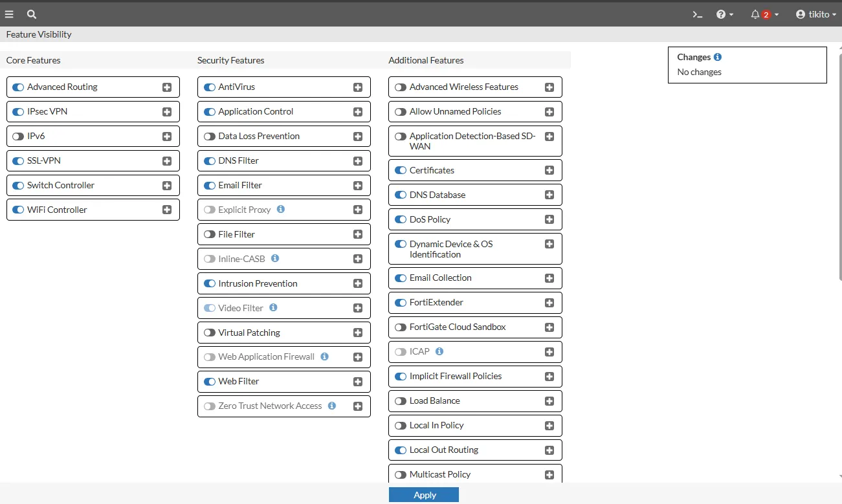This screenshot has height=504, width=842.
Task: Enable the Data Loss Prevention toggle
Action: 210,137
